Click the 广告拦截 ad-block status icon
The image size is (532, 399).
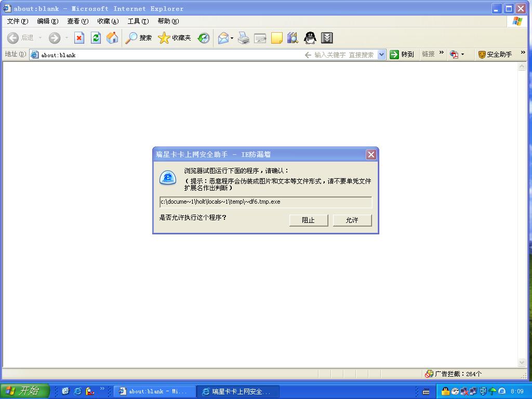[x=429, y=374]
